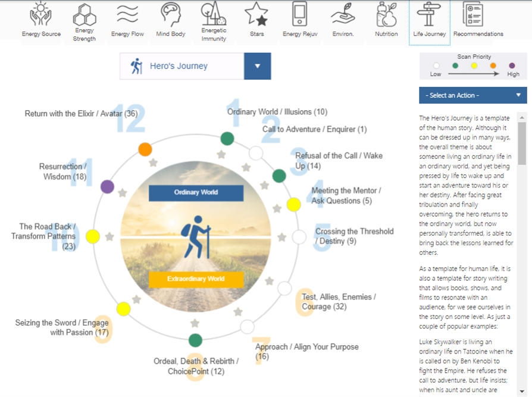Click the Ordinary World blue button
This screenshot has height=397, width=532.
[x=196, y=192]
